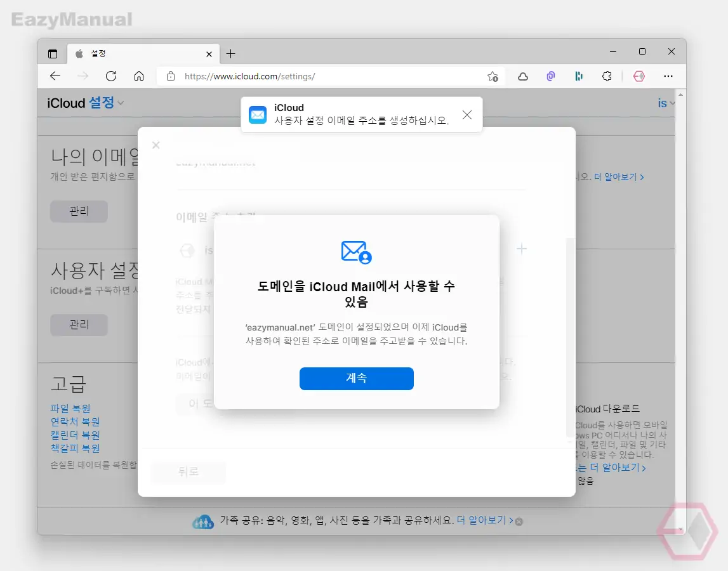Screen dimensions: 728x571
Task: Click the 뒤로 button
Action: tap(188, 471)
